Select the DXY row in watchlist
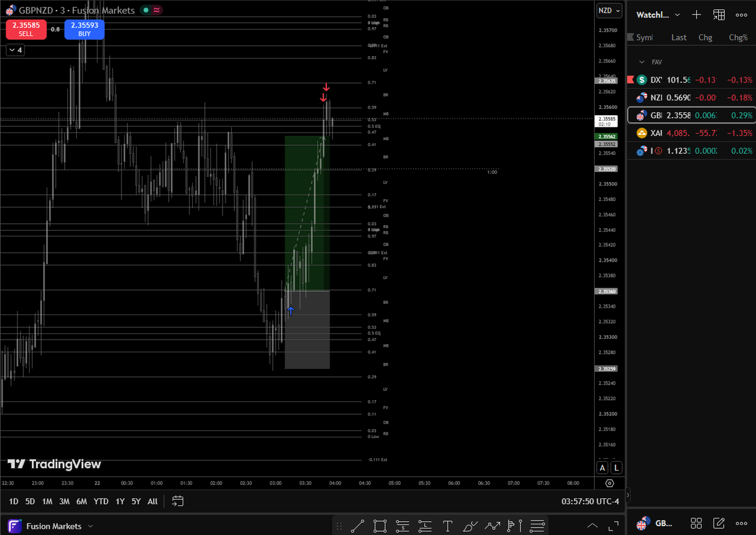 (x=692, y=80)
